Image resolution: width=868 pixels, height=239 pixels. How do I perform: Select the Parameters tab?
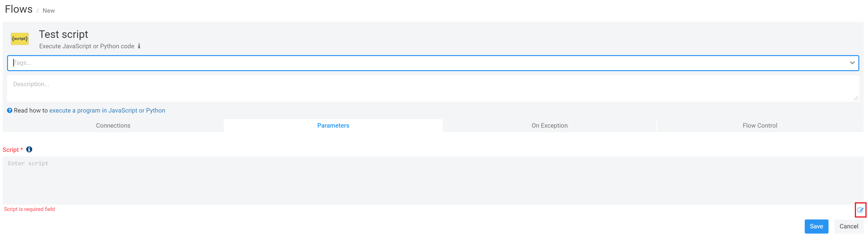[x=333, y=126]
